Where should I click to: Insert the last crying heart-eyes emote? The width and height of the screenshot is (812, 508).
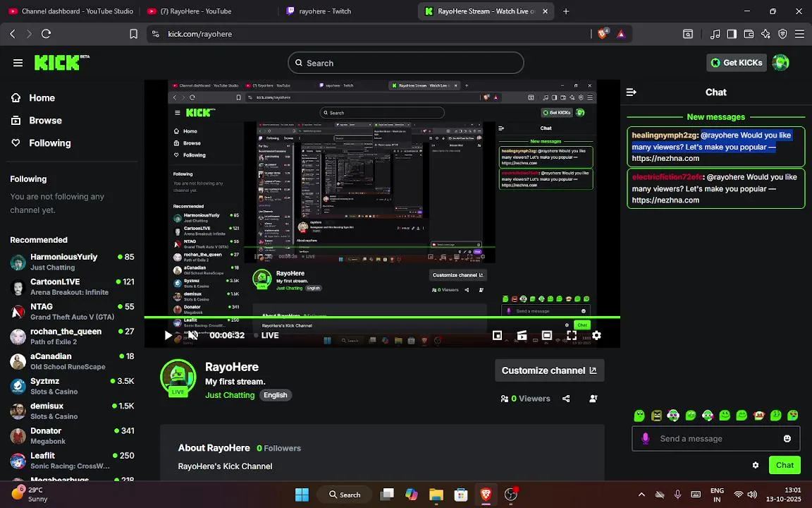click(x=793, y=415)
